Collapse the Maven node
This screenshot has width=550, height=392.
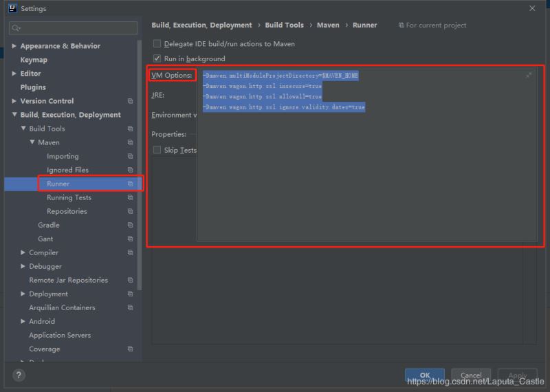[x=32, y=142]
